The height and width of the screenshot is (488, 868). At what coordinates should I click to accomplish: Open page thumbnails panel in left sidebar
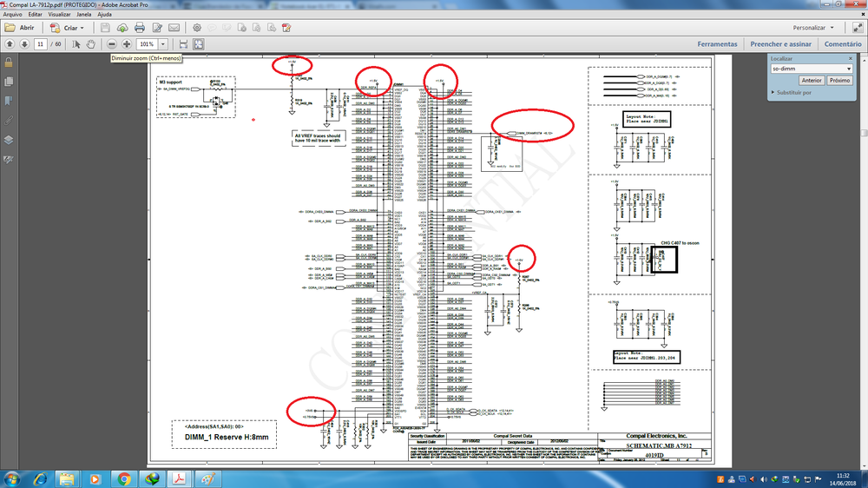(x=9, y=82)
